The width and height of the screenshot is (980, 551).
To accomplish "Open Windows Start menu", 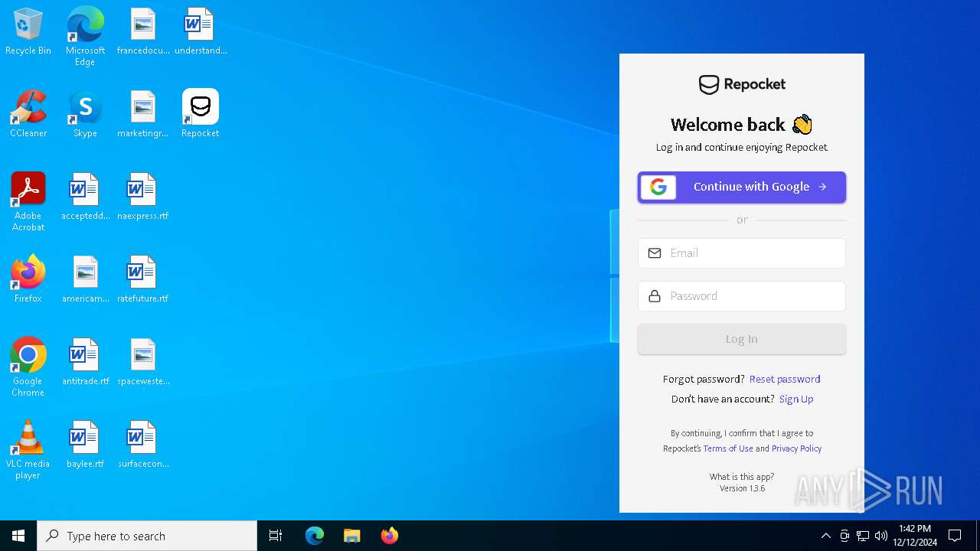I will tap(18, 536).
